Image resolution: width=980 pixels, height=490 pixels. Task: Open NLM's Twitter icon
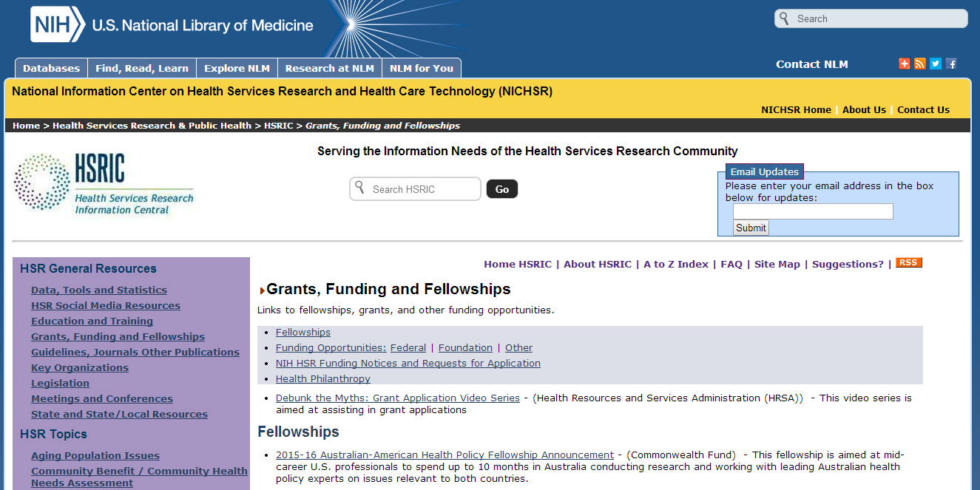[x=936, y=64]
